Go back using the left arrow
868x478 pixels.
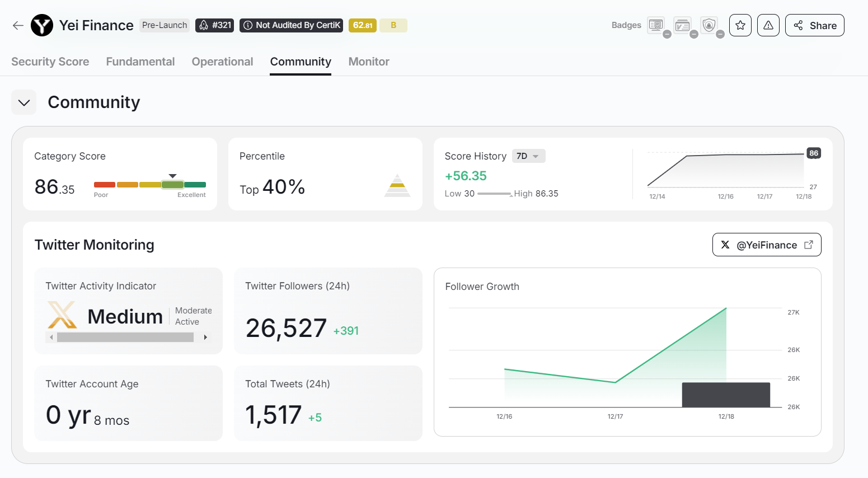click(x=18, y=25)
